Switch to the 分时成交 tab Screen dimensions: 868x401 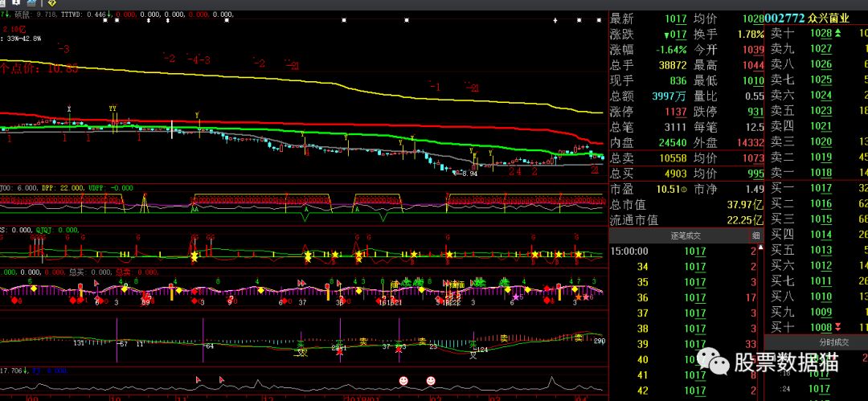816,342
